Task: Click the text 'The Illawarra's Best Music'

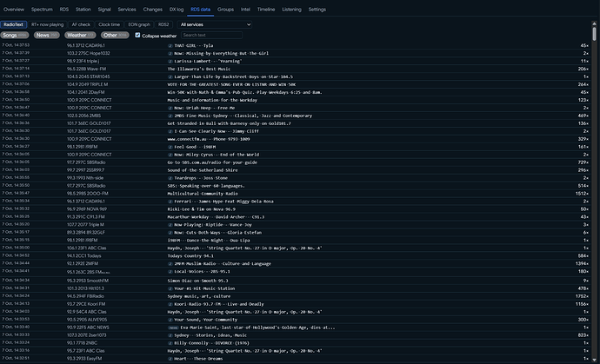Action: point(199,69)
